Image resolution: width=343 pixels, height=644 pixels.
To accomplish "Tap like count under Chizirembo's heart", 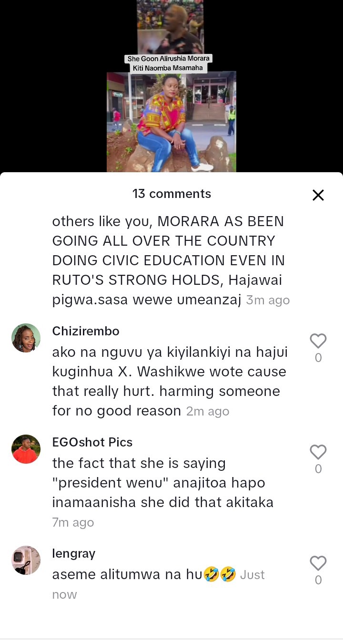I will [318, 358].
